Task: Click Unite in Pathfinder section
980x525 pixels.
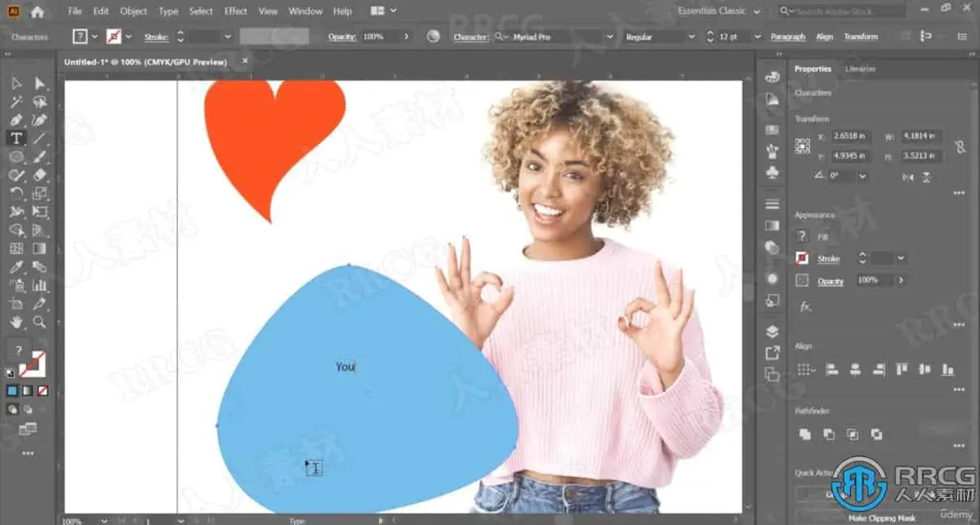Action: [805, 434]
